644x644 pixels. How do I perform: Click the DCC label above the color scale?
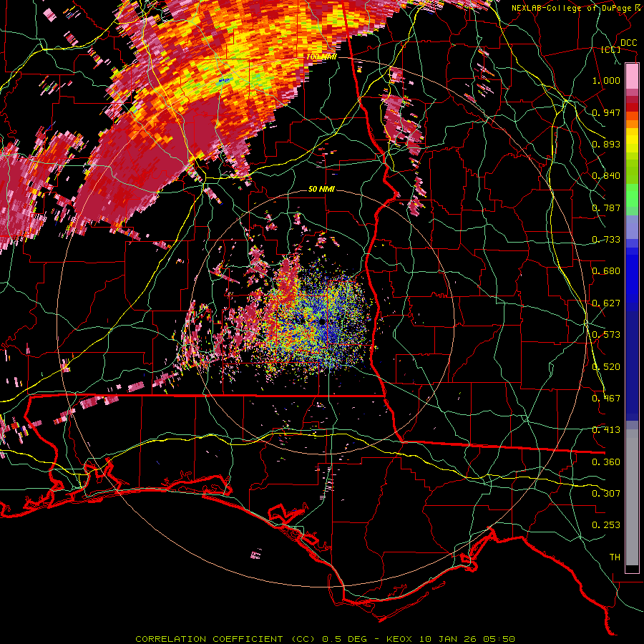coord(628,43)
